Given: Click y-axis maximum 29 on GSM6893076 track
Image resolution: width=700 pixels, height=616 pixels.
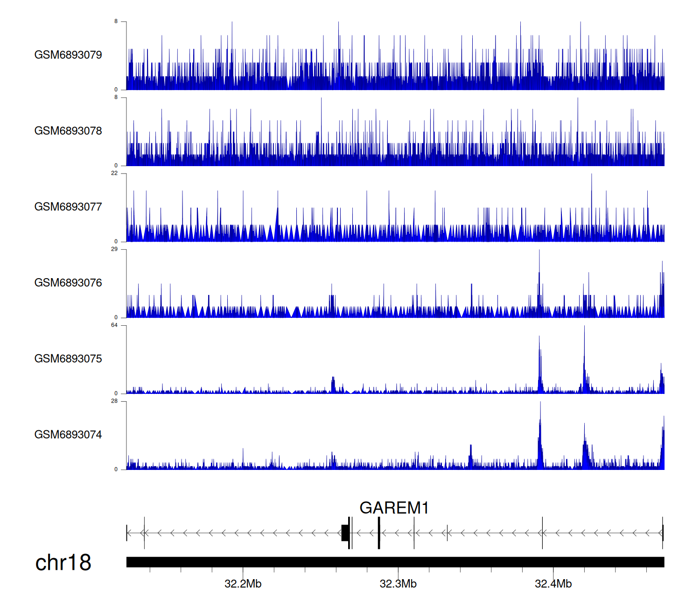Looking at the screenshot, I should pyautogui.click(x=114, y=249).
